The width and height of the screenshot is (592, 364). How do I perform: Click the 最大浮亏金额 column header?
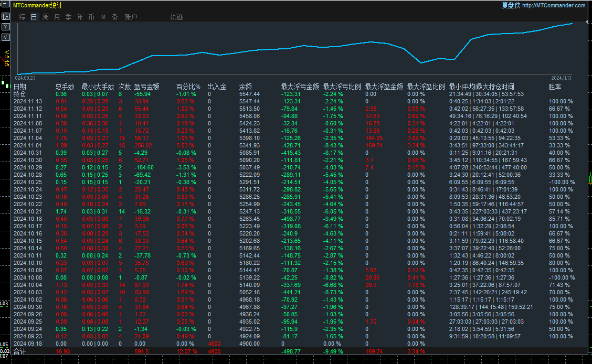[x=300, y=87]
